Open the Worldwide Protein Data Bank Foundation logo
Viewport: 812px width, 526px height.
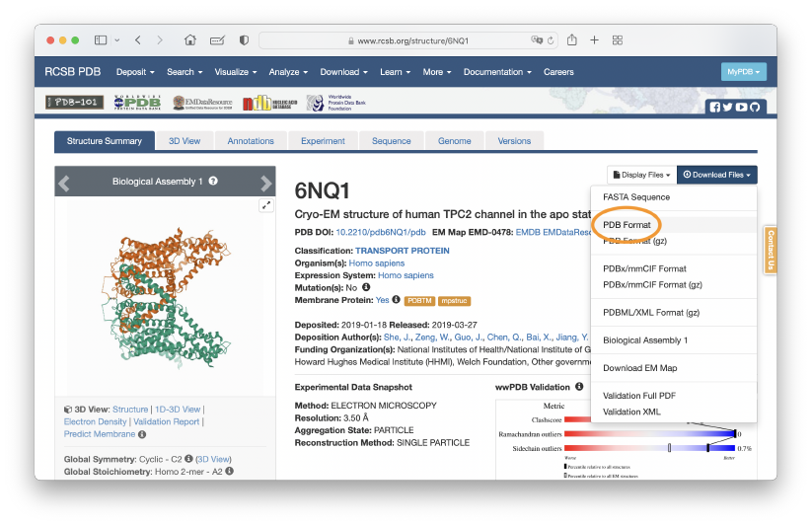point(336,103)
